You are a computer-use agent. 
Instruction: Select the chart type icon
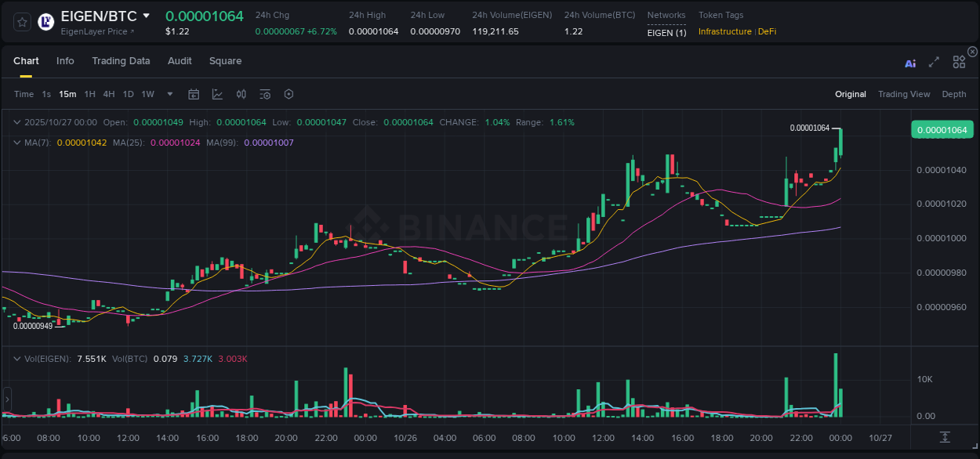216,94
